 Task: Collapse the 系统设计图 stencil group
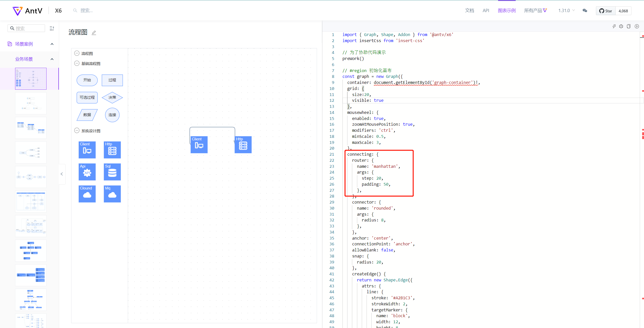77,130
